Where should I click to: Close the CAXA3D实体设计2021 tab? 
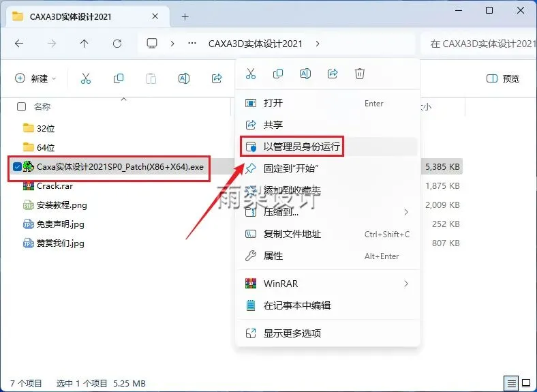click(155, 16)
